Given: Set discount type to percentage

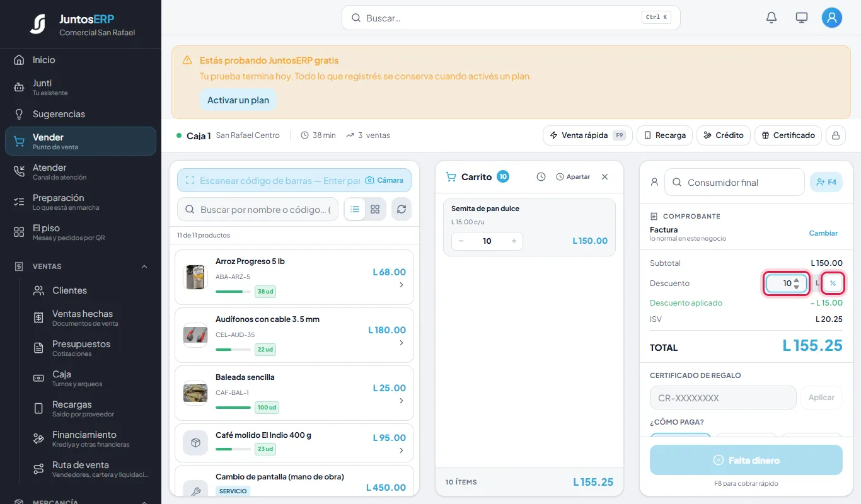Looking at the screenshot, I should coord(833,283).
